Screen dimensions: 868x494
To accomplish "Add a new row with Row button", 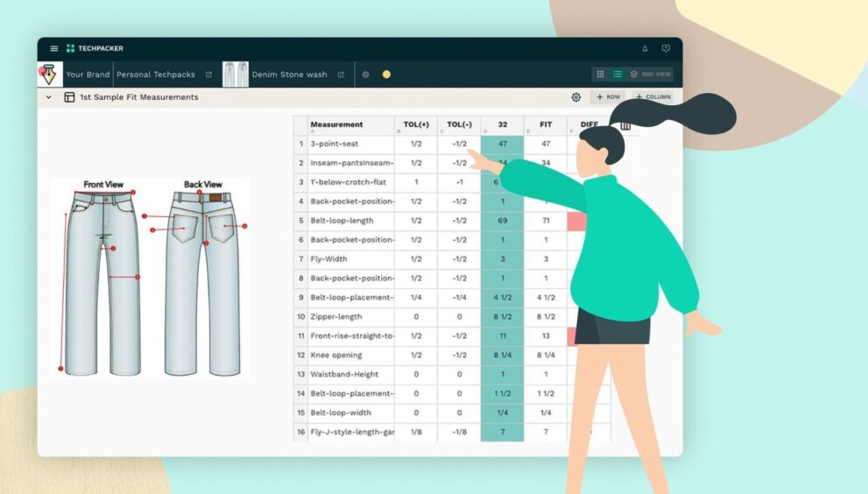I will coord(608,97).
